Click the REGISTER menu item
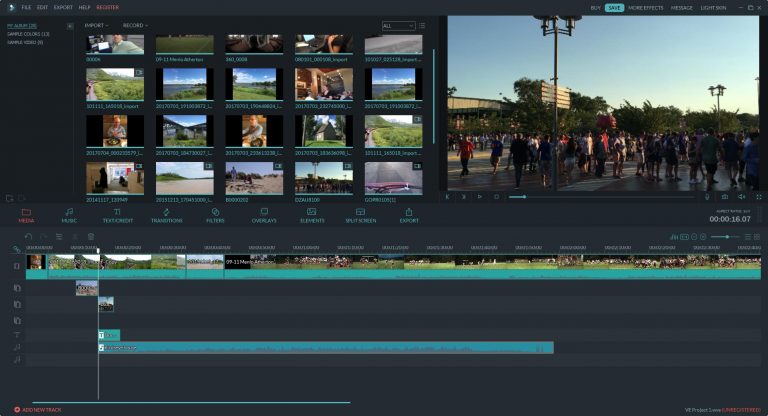The height and width of the screenshot is (416, 768). [107, 7]
